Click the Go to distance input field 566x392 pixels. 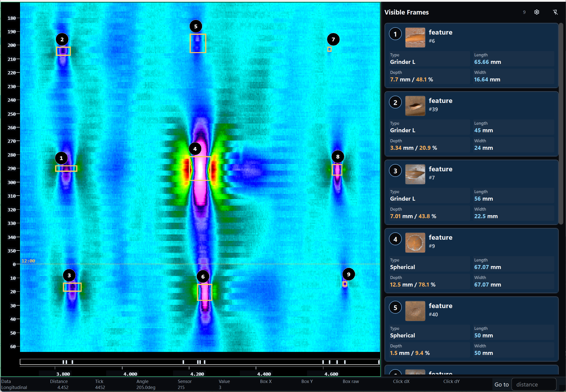(534, 384)
